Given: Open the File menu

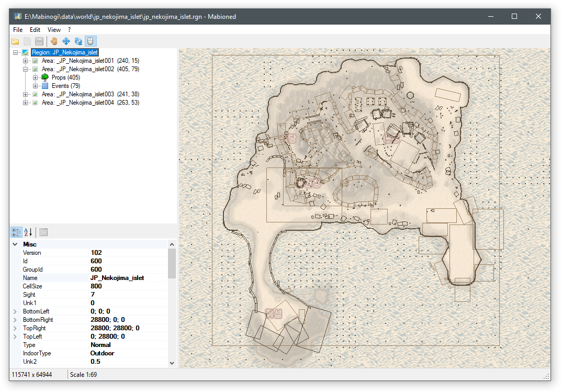Looking at the screenshot, I should pyautogui.click(x=18, y=30).
